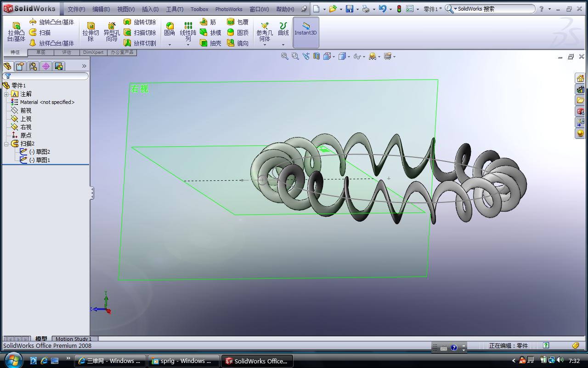Open the 视图(V) View menu
This screenshot has width=588, height=368.
(x=126, y=9)
